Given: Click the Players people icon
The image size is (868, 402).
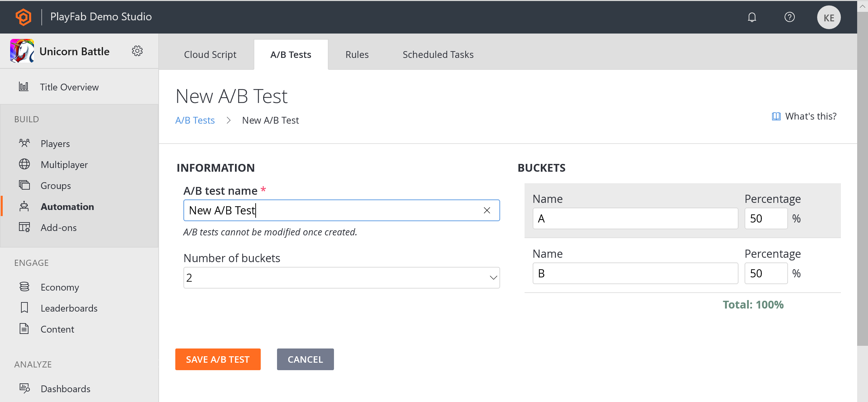Looking at the screenshot, I should tap(24, 143).
